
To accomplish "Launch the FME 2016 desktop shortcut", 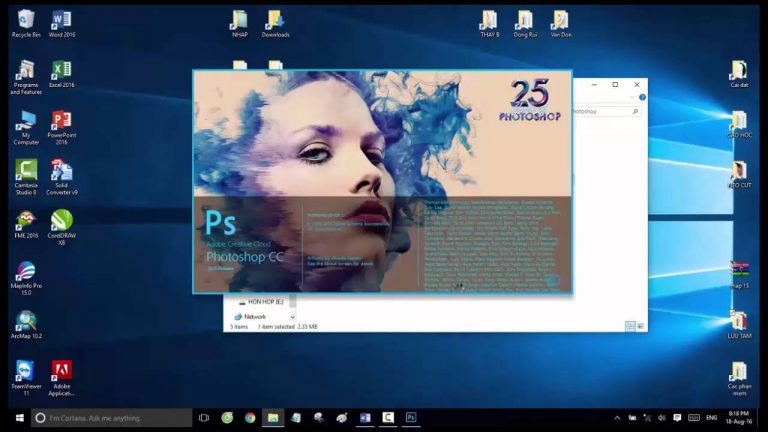I will (26, 224).
